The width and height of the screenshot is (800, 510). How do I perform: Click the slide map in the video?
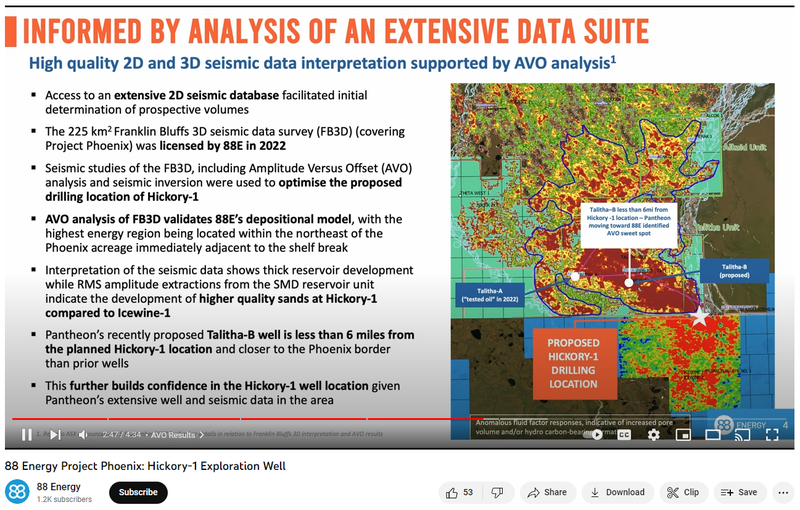click(612, 261)
